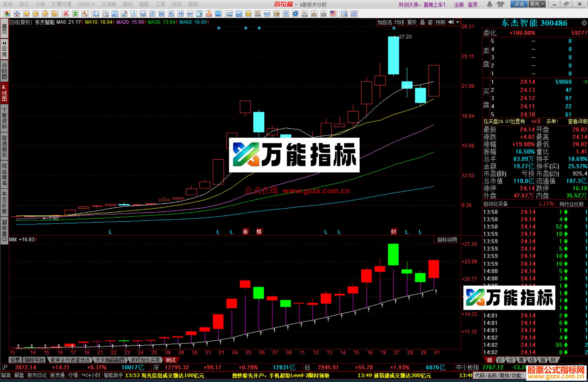This screenshot has height=382, width=588.
Task: Open the IPO new shares icon
Action: pyautogui.click(x=218, y=14)
